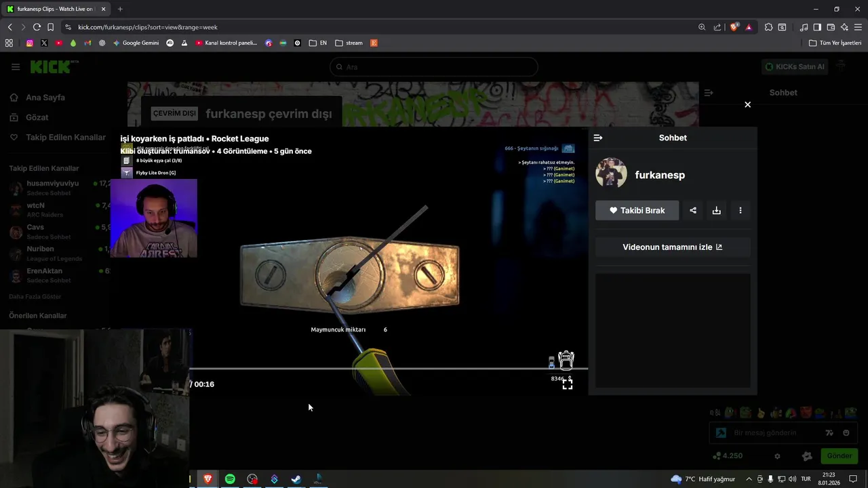Show hidden system tray icons
The image size is (868, 488).
point(749,479)
